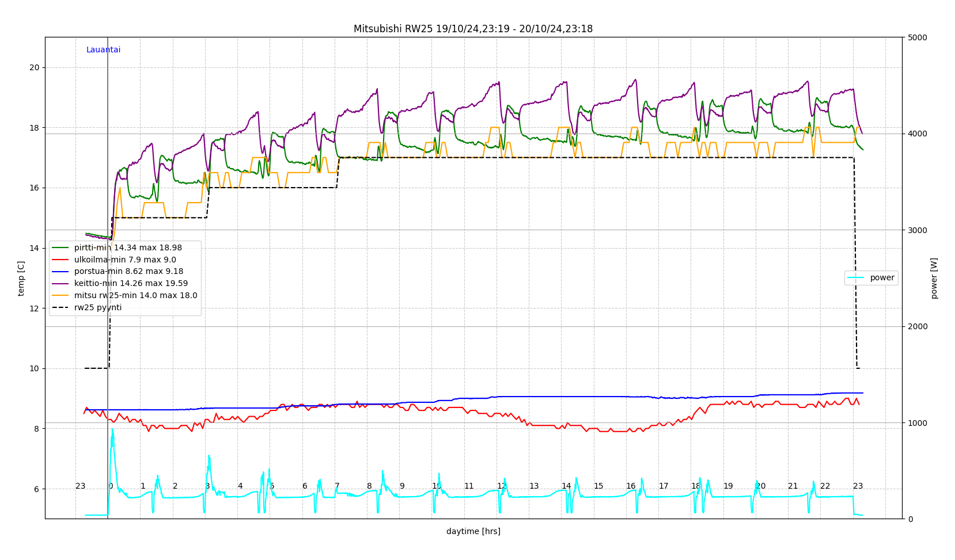Select the porstua-min 8.62 max 9.18 legend label
The width and height of the screenshot is (955, 560).
[128, 272]
